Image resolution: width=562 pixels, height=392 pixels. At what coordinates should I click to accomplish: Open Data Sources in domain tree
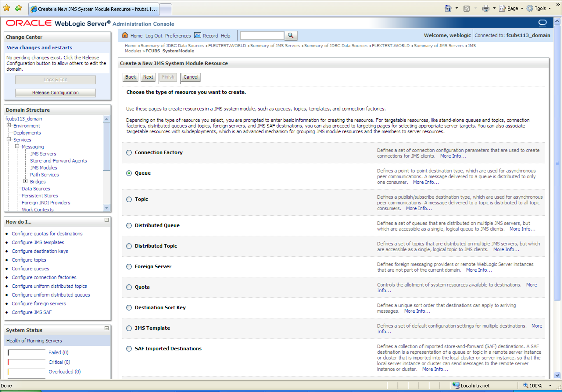coord(36,189)
